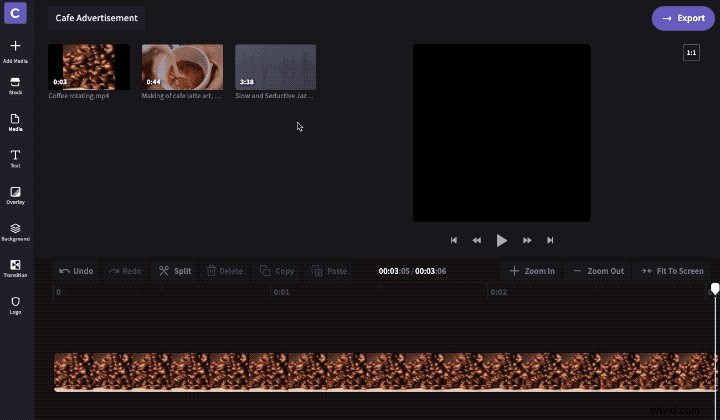The image size is (720, 420).
Task: Play the preview
Action: coord(501,240)
